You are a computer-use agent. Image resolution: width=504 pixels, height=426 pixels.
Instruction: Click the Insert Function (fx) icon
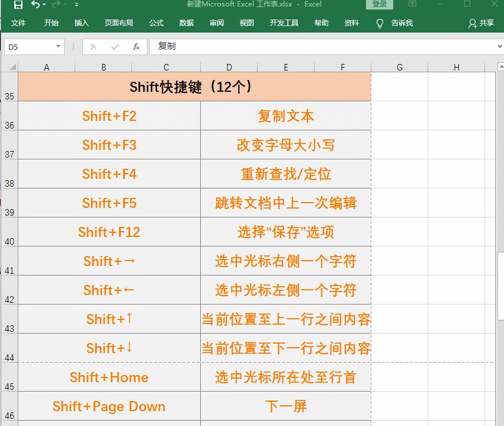tap(137, 46)
